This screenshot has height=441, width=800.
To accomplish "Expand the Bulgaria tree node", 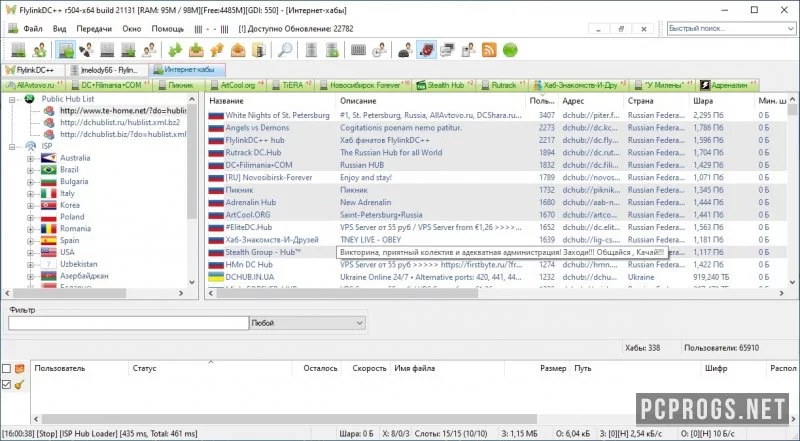I will pyautogui.click(x=30, y=182).
